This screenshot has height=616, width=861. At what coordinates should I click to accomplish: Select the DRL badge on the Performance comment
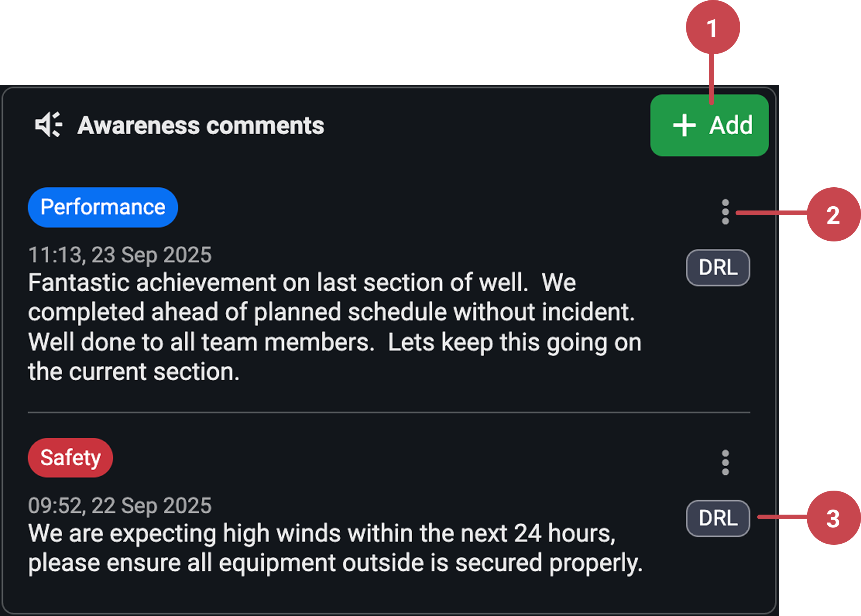pyautogui.click(x=717, y=267)
